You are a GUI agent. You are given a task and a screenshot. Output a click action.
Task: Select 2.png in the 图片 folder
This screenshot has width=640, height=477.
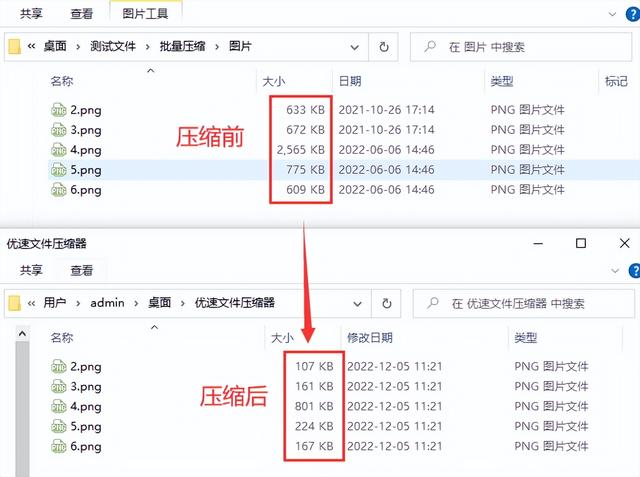(x=86, y=110)
